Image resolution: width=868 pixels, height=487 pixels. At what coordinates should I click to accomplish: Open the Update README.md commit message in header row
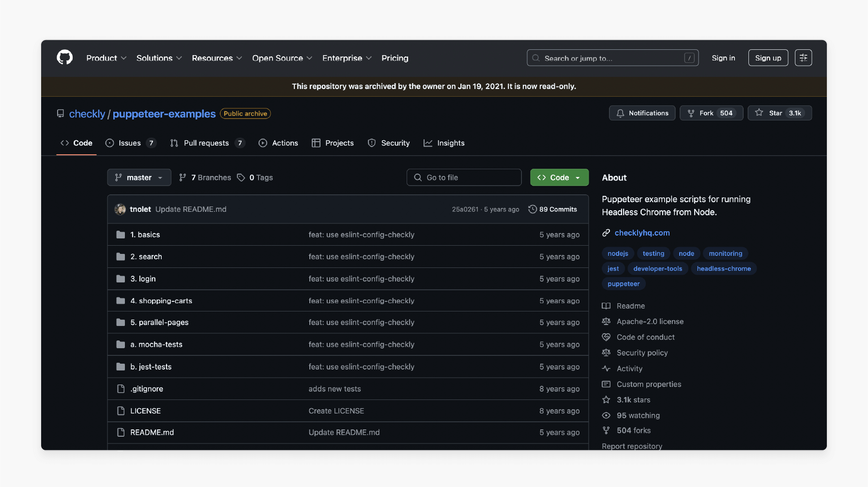tap(191, 209)
